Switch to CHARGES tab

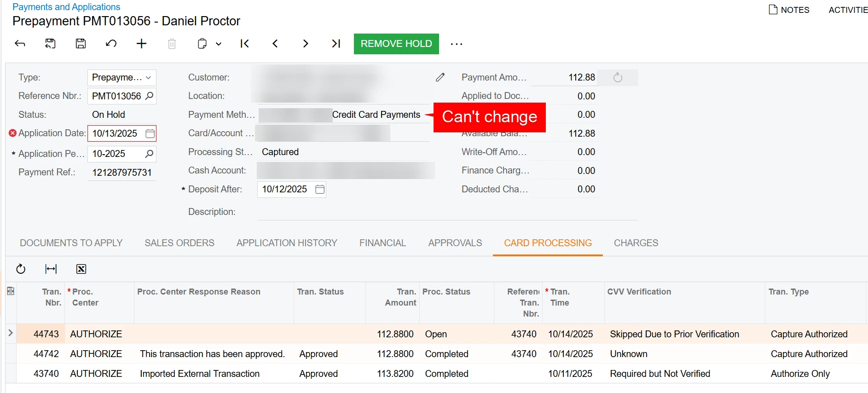(636, 243)
